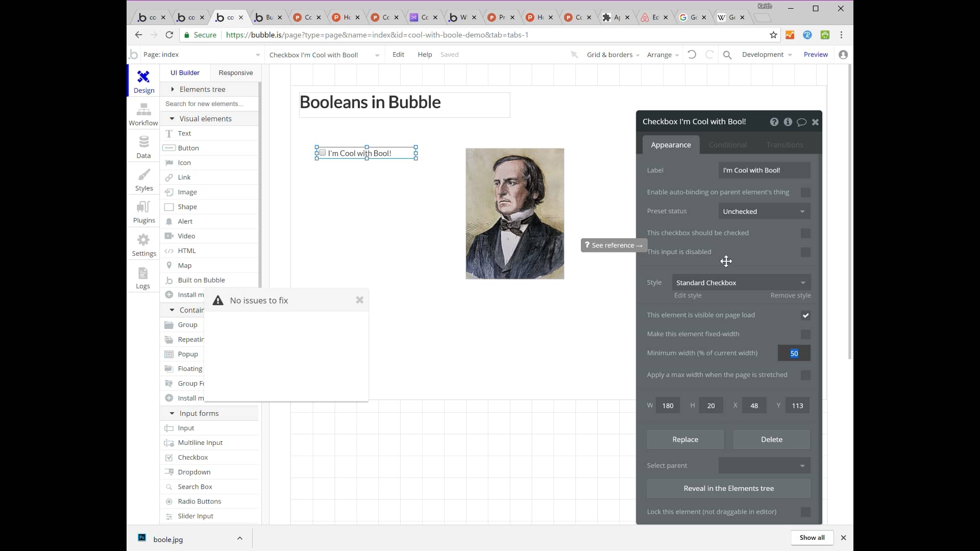Enable 'This checkbox should be checked'
This screenshot has height=551, width=980.
[805, 233]
